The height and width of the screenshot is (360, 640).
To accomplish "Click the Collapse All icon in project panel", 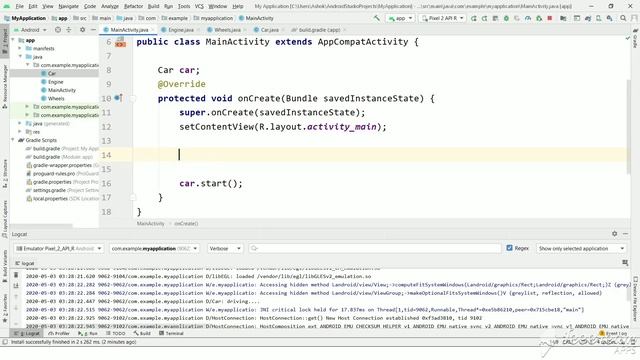I will 69,30.
